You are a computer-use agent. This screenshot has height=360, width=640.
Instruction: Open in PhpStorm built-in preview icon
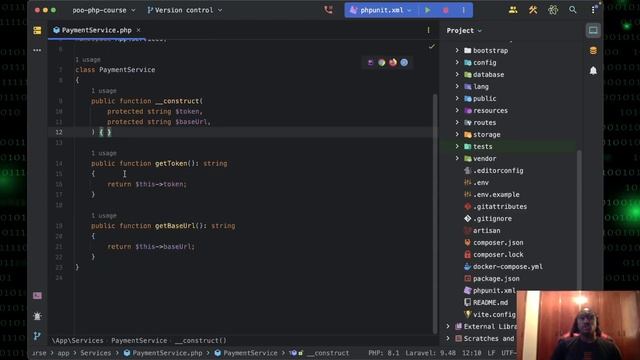371,62
